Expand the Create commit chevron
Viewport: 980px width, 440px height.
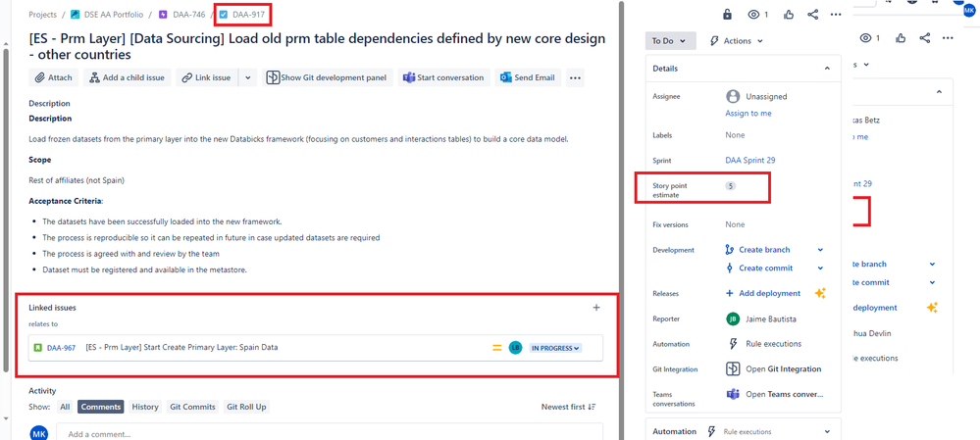pyautogui.click(x=821, y=269)
